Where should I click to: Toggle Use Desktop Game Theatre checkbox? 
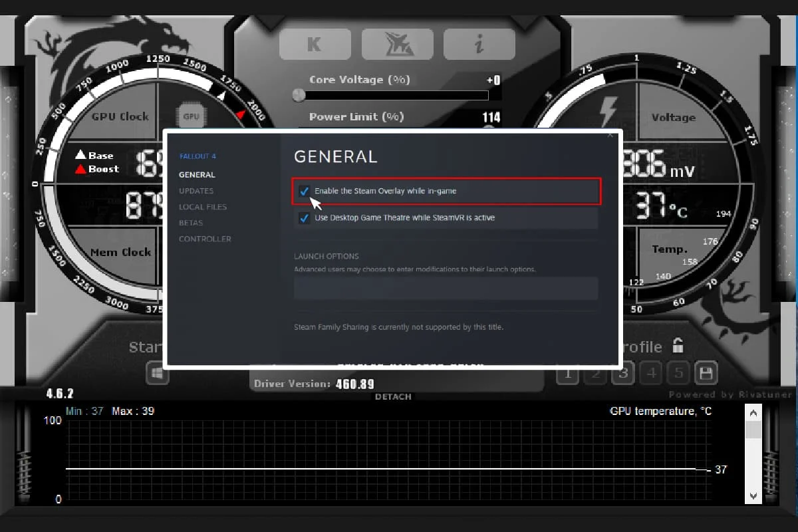305,217
